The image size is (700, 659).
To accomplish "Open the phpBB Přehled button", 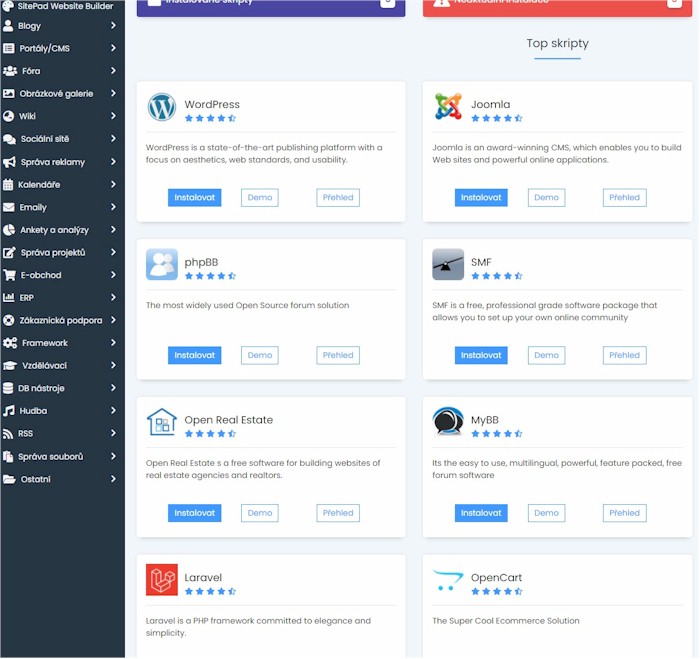I will 338,355.
